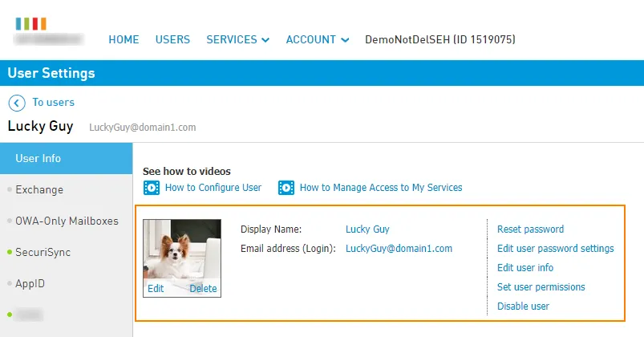Screen dimensions: 644x337
Task: Click the Display Name: label
Action: tap(271, 229)
